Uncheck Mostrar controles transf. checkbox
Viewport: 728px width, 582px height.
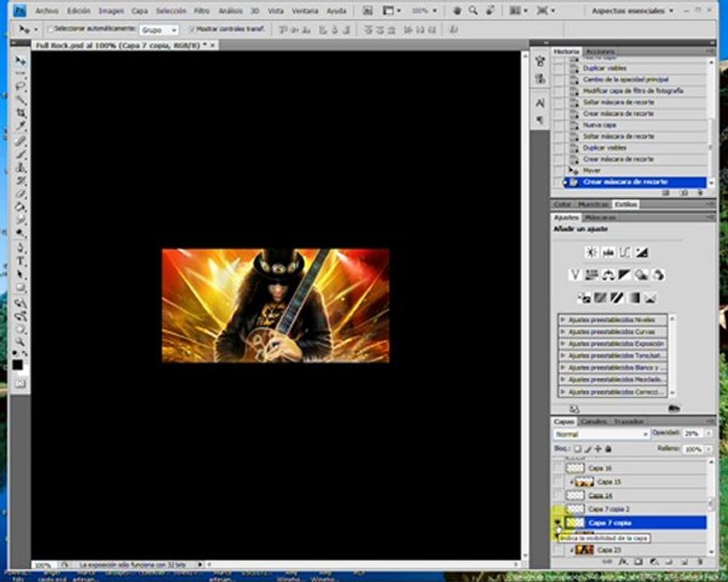click(192, 29)
